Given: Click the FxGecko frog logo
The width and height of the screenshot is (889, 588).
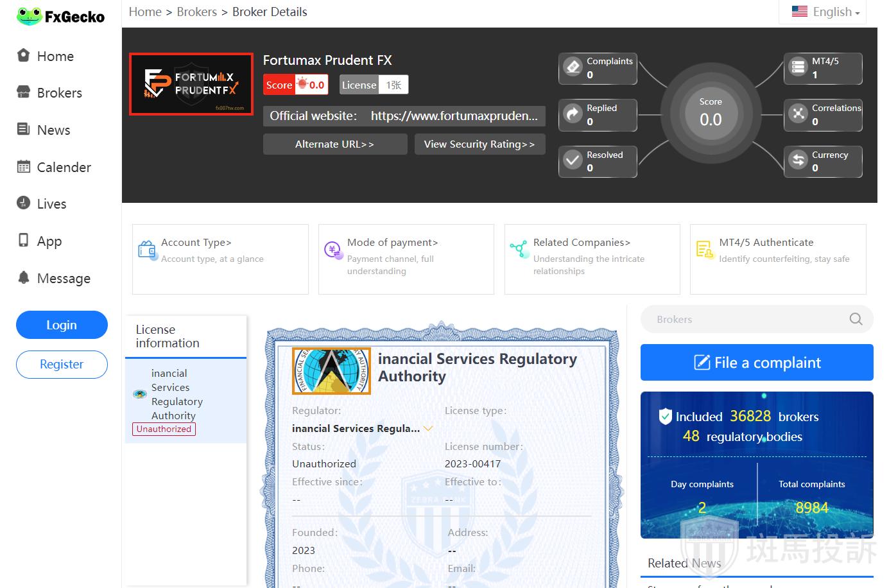Looking at the screenshot, I should pyautogui.click(x=29, y=17).
